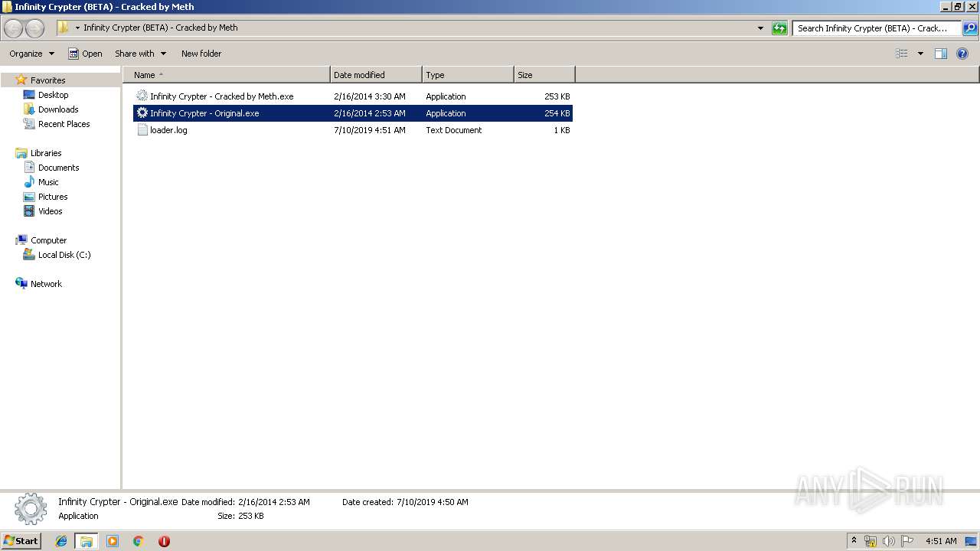This screenshot has height=551, width=980.
Task: Toggle the preview pane button
Action: point(941,54)
